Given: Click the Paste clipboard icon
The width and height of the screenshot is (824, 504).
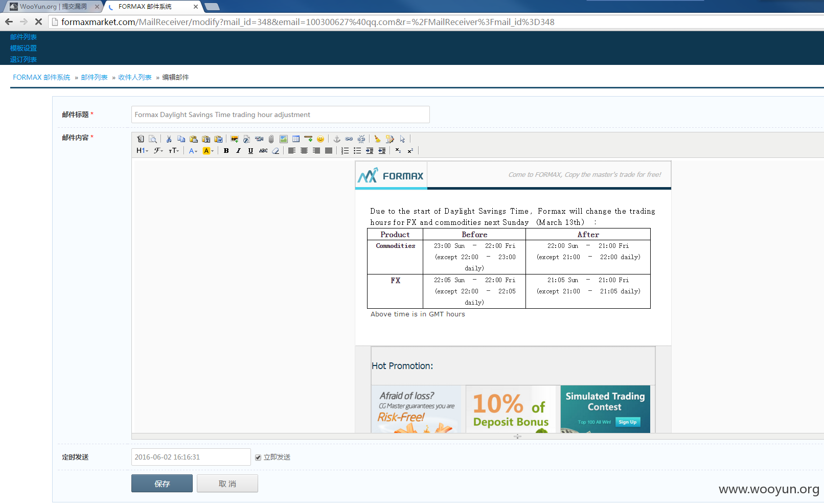Looking at the screenshot, I should [193, 139].
